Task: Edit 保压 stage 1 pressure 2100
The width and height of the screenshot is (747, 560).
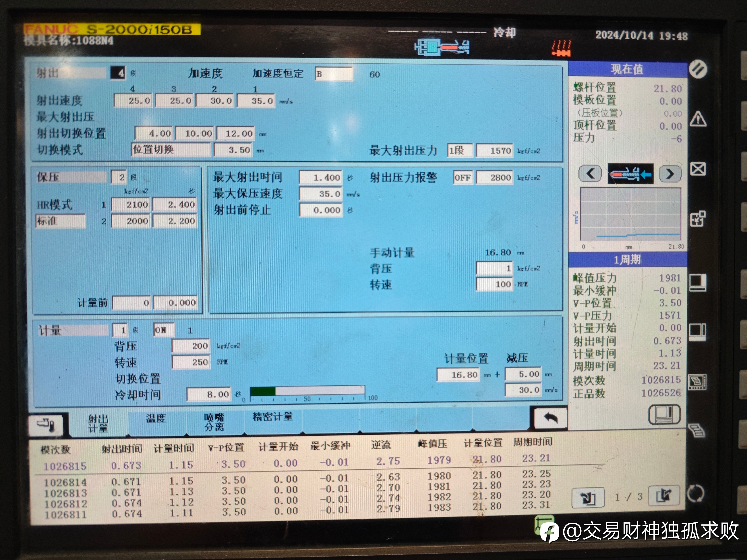Action: pyautogui.click(x=131, y=205)
